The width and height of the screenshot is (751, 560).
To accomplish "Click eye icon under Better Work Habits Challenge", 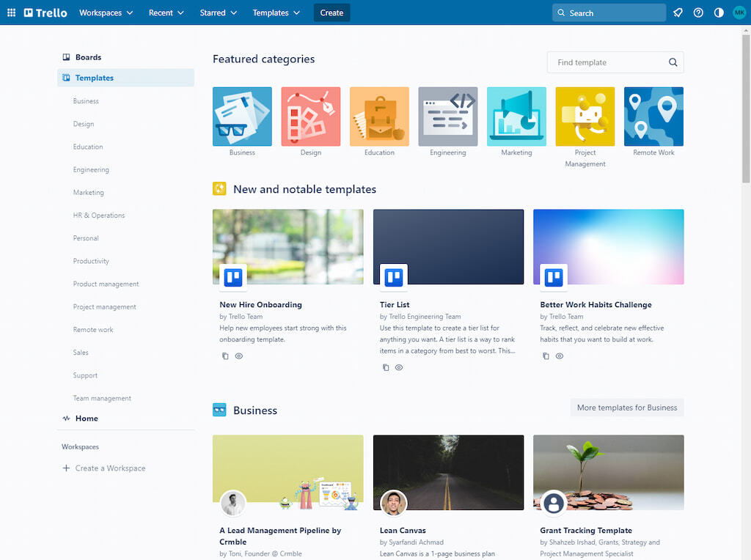I will point(560,356).
